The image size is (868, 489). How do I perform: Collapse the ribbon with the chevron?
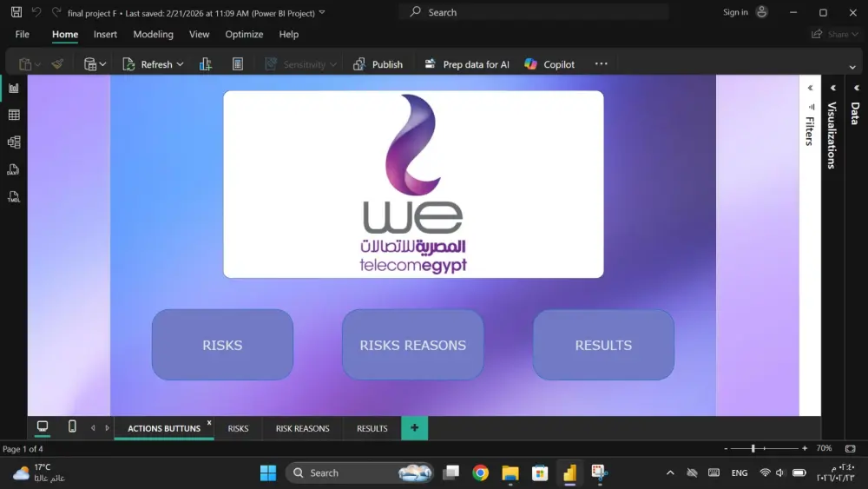click(852, 67)
